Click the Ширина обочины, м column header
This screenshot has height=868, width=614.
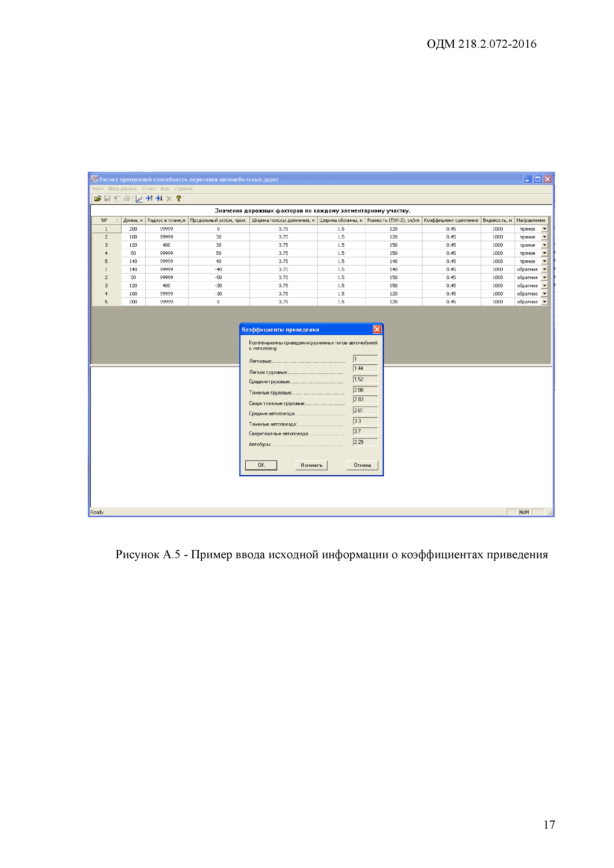341,220
